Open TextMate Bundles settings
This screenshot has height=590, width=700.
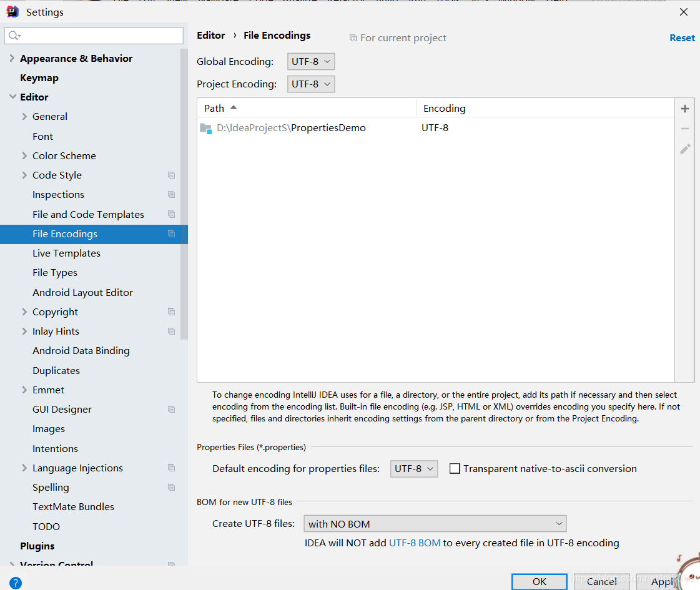(x=73, y=507)
